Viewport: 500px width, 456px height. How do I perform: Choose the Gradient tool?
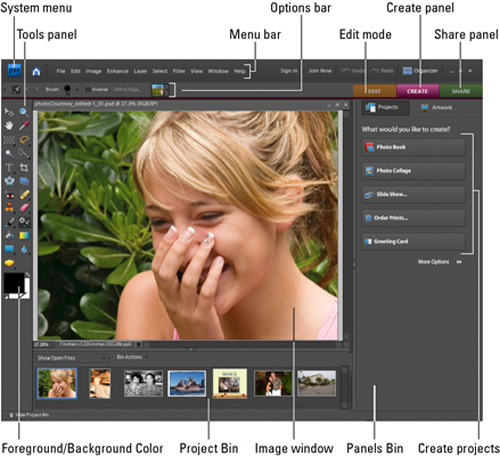(24, 236)
